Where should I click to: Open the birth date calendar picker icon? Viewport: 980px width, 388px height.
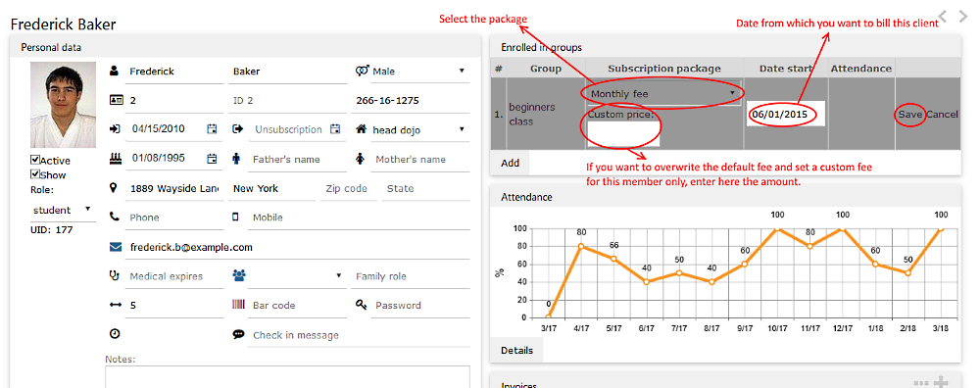click(212, 158)
